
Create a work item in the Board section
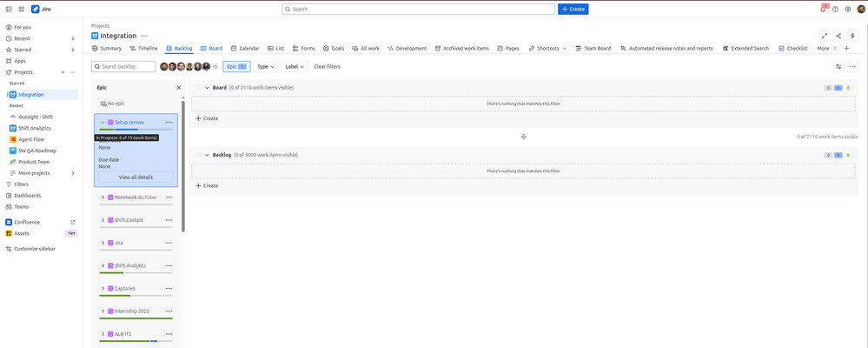207,118
